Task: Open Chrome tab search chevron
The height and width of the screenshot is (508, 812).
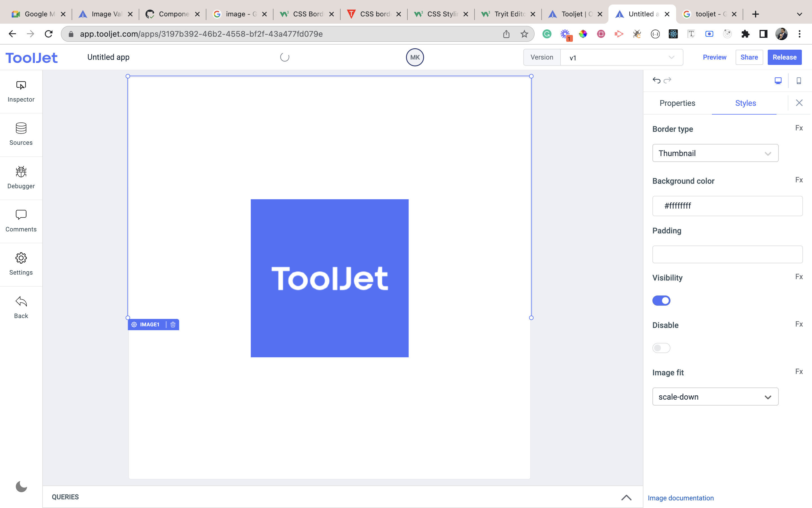Action: (x=799, y=14)
